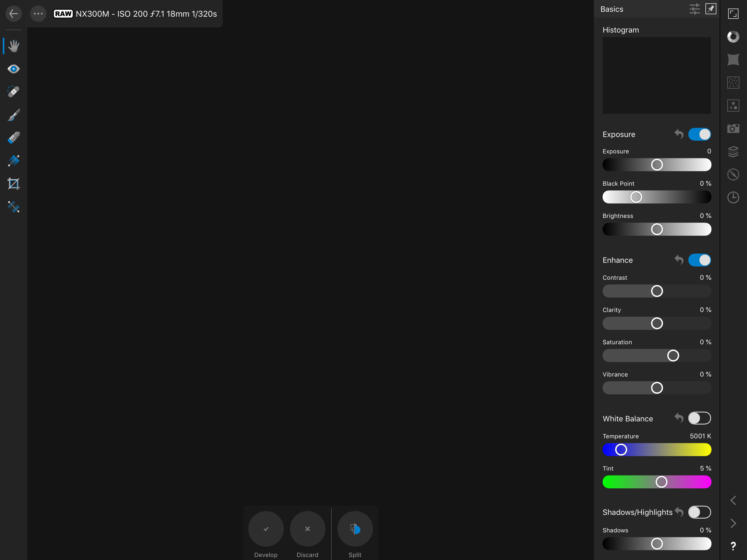Image resolution: width=747 pixels, height=560 pixels.
Task: Click the Vibrance slider handle
Action: click(657, 388)
